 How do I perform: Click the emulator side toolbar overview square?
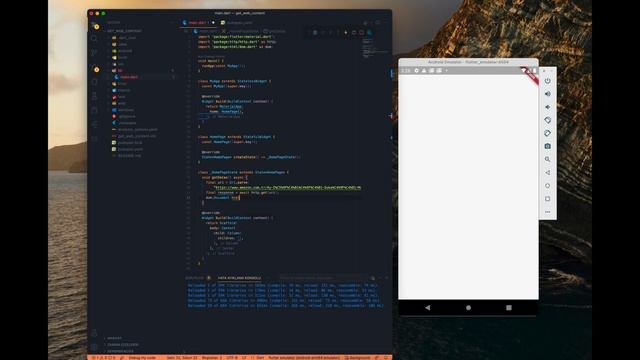[548, 199]
